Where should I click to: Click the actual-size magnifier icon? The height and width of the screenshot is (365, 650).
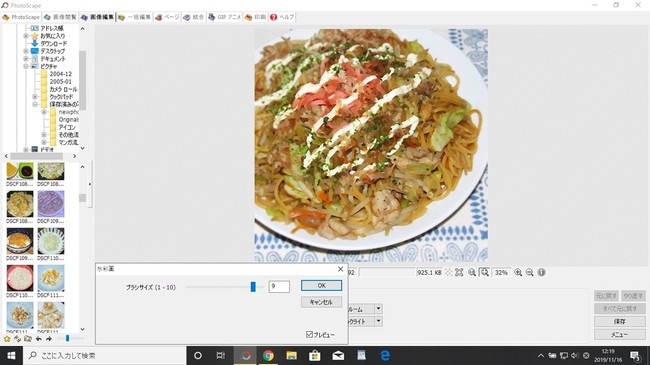(472, 273)
